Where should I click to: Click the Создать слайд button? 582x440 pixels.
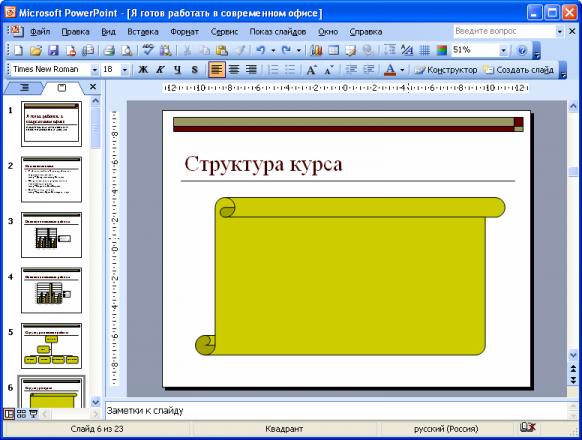pyautogui.click(x=519, y=69)
